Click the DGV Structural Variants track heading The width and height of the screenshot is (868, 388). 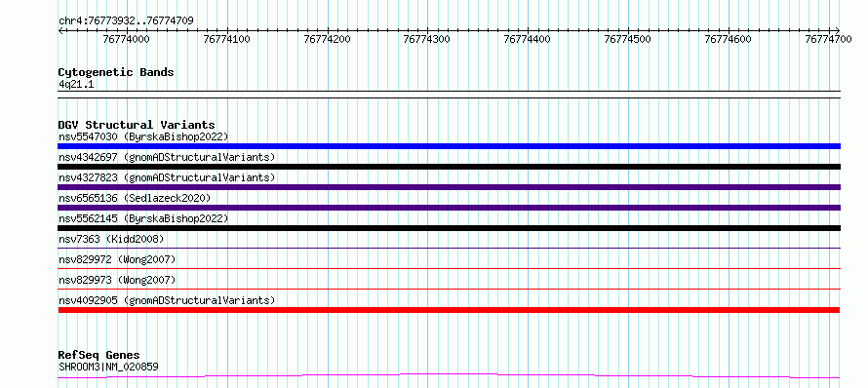pos(137,125)
